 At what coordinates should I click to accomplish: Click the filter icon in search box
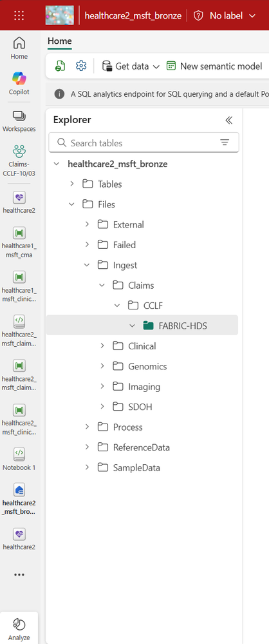click(225, 142)
